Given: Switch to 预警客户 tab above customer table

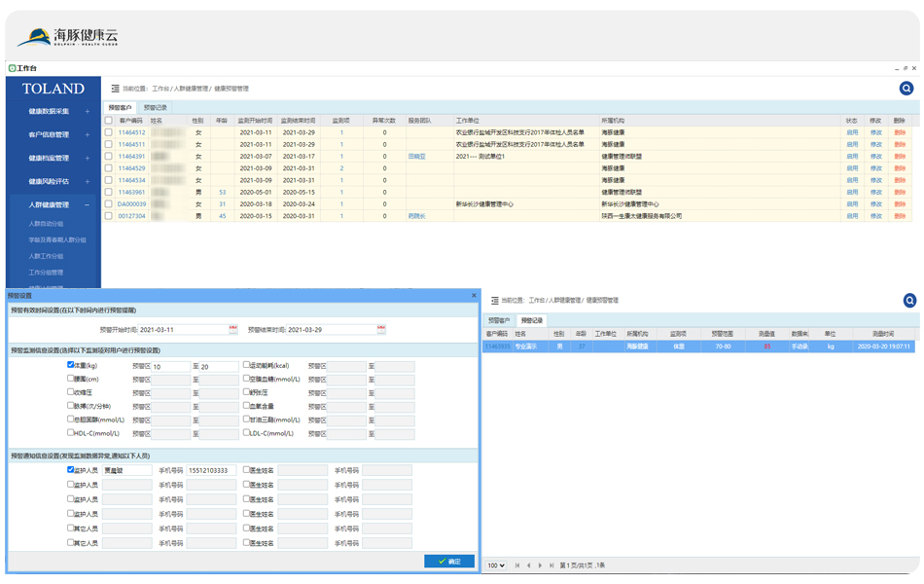Looking at the screenshot, I should pos(121,107).
